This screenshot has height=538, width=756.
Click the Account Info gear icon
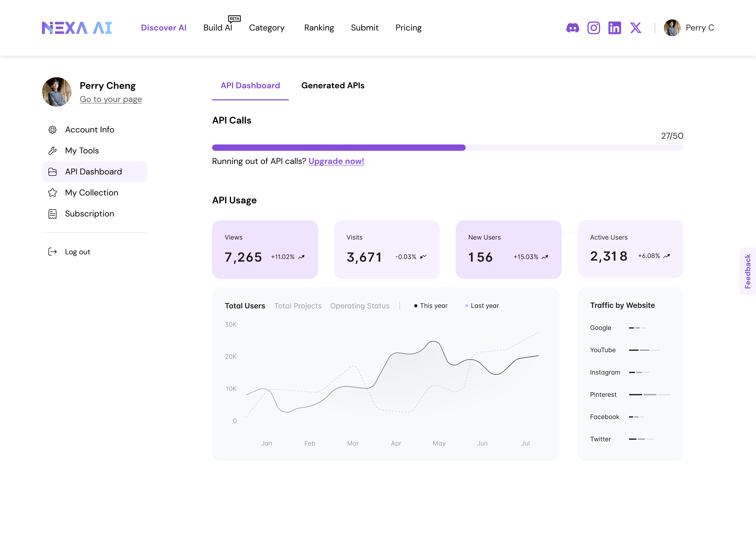(52, 130)
